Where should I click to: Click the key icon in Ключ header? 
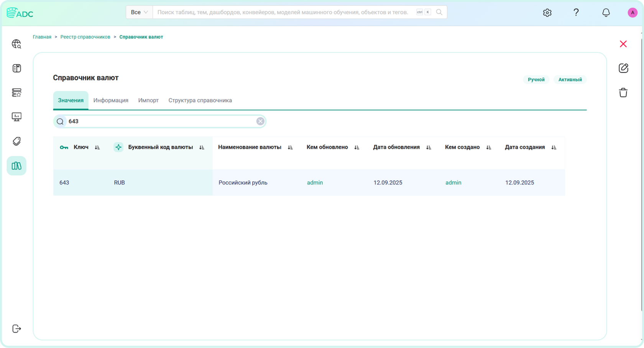point(64,147)
